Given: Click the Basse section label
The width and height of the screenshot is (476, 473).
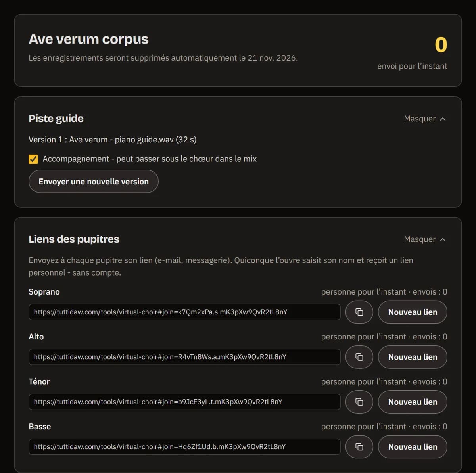Looking at the screenshot, I should click(x=40, y=427).
